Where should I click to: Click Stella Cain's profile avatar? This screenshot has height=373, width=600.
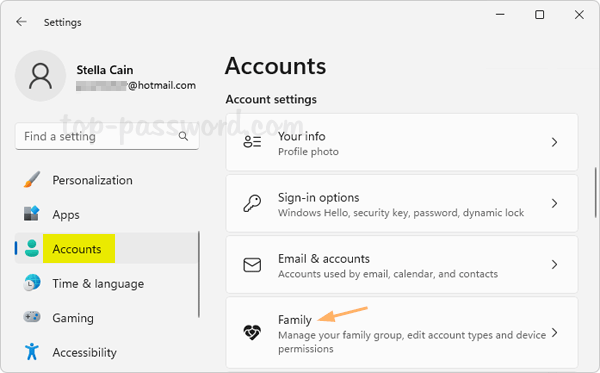coord(40,76)
